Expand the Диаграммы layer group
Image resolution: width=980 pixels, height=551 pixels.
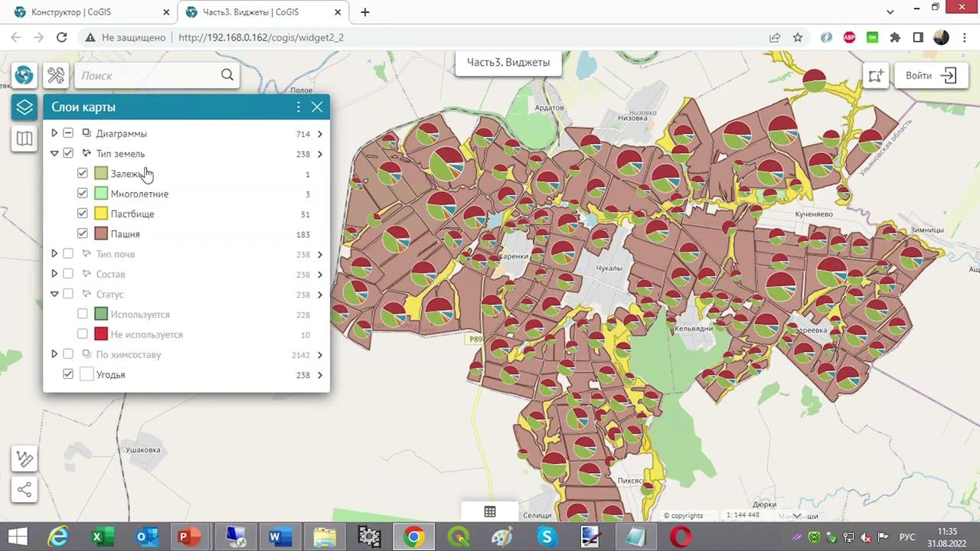tap(54, 133)
